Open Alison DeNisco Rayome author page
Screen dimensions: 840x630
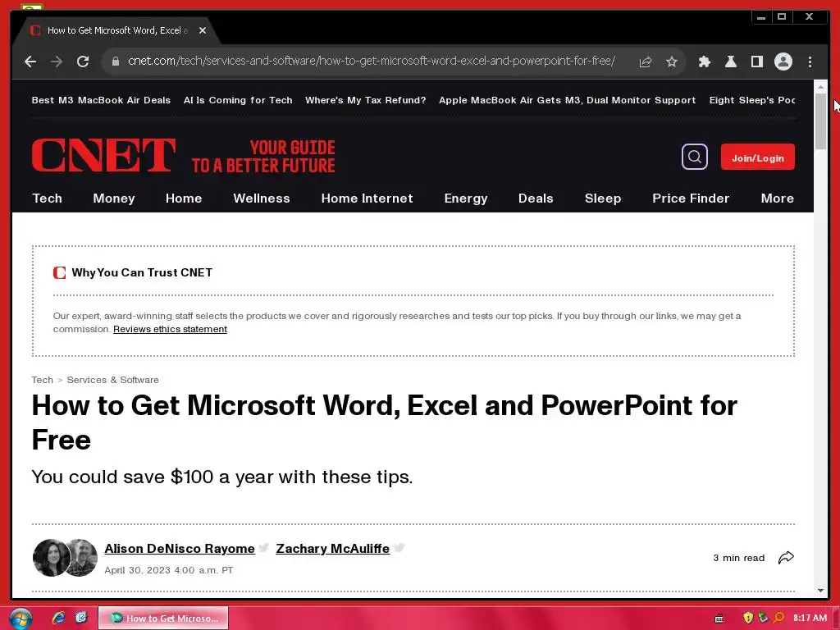pos(180,549)
